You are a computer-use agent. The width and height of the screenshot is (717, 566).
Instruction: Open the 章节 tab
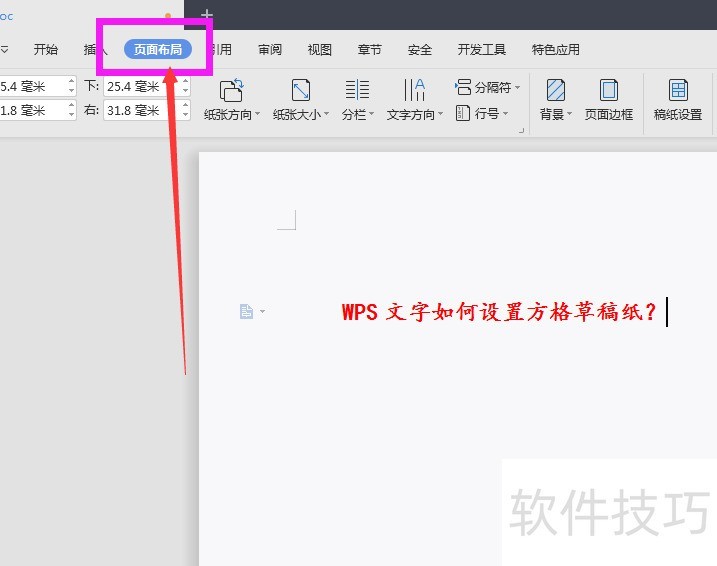pyautogui.click(x=369, y=49)
